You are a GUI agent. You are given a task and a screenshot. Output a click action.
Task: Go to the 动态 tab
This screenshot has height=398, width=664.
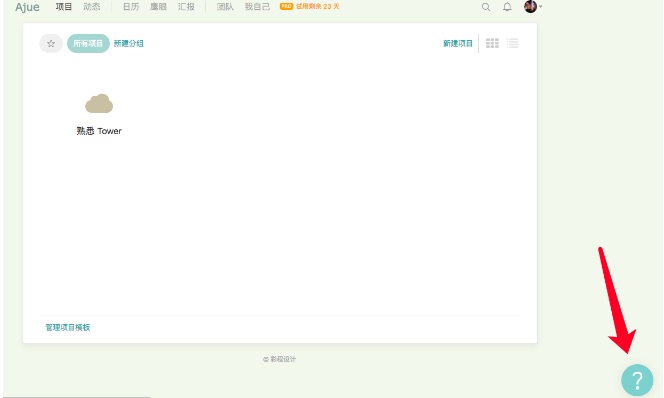(92, 7)
